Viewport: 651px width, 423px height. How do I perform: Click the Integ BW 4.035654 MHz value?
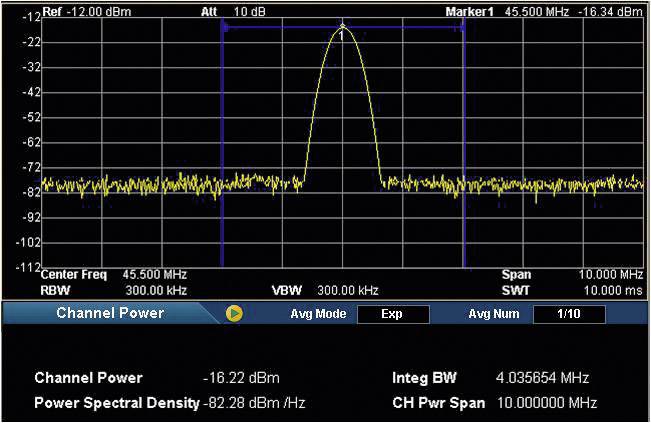coord(542,379)
